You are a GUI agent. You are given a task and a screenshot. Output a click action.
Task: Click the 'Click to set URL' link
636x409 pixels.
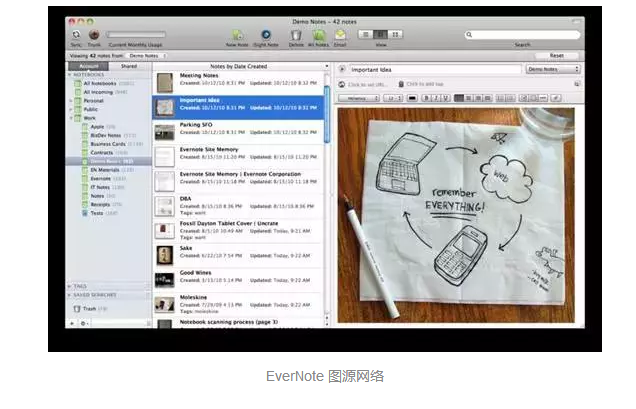click(x=368, y=84)
